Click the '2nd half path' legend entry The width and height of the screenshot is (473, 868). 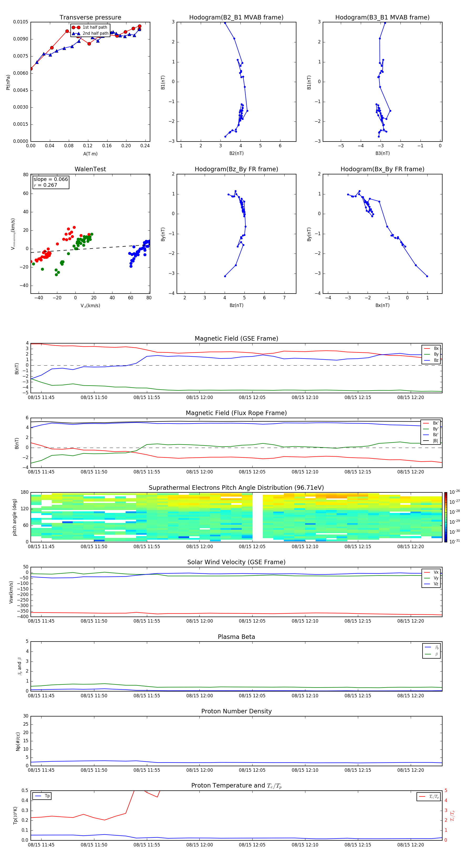(x=90, y=33)
